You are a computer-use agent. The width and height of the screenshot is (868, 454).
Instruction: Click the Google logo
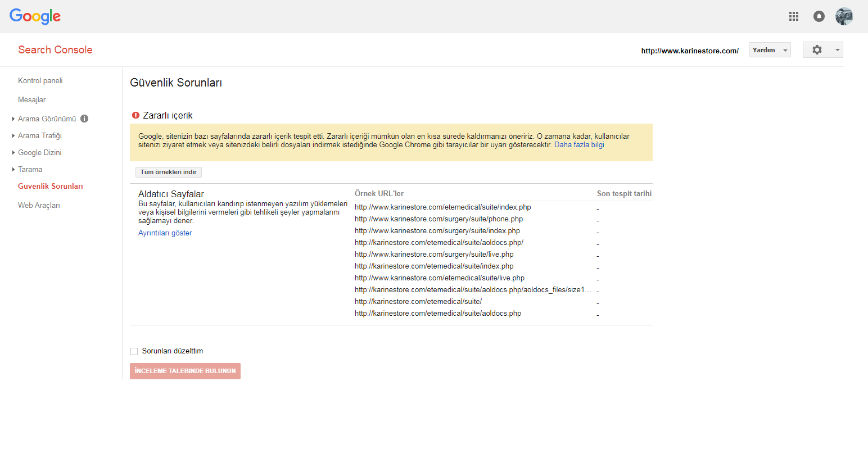[x=35, y=16]
